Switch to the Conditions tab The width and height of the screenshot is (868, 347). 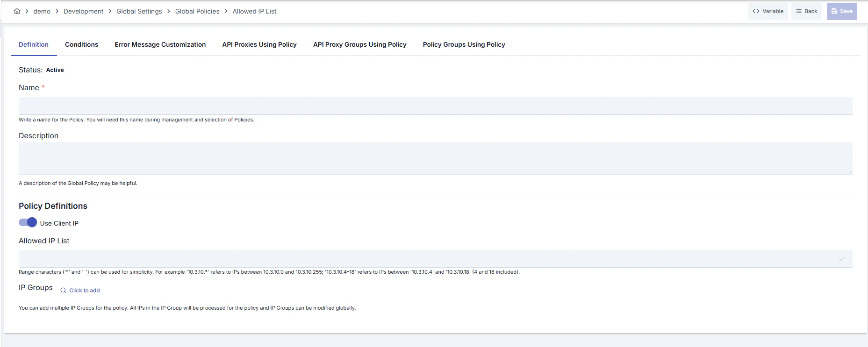click(82, 44)
